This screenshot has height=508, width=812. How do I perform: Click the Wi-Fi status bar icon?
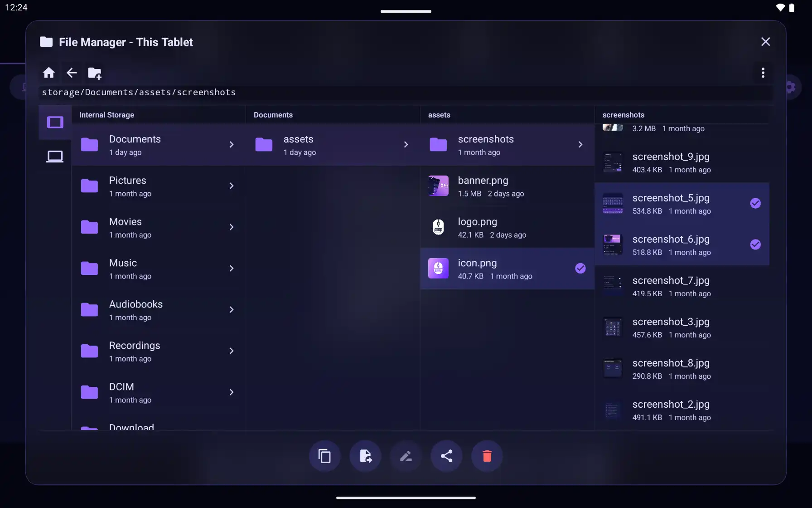[780, 8]
